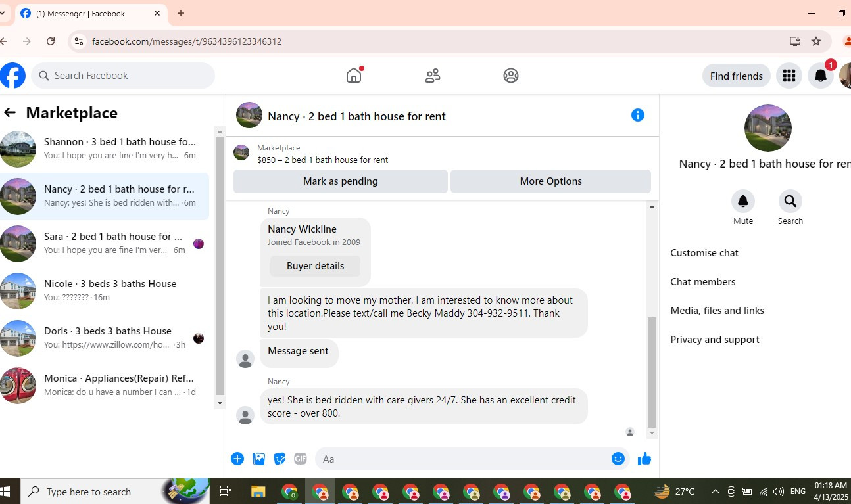Open weather widget showing 27°C
Viewport: 851px width, 504px height.
point(675,492)
